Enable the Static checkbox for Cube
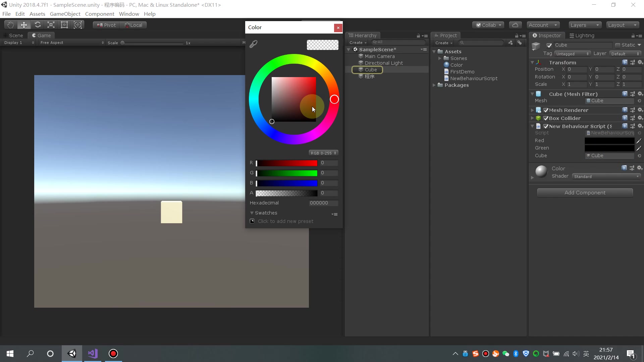 618,45
